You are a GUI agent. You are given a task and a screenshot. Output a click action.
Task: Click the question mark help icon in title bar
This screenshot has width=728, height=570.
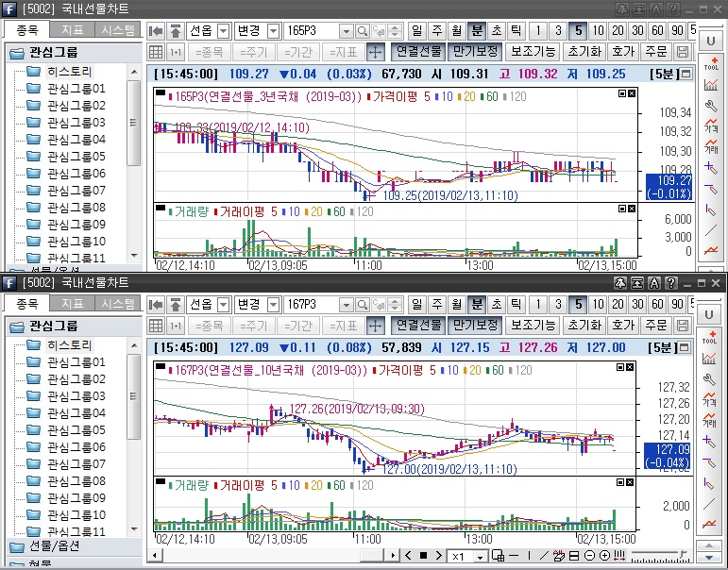671,282
